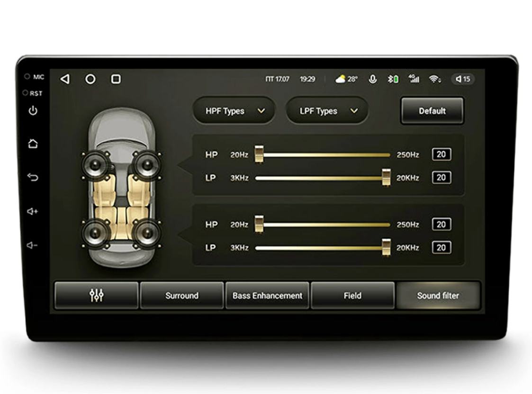The width and height of the screenshot is (532, 394).
Task: Click the front HP frequency slider handle
Action: pyautogui.click(x=259, y=154)
